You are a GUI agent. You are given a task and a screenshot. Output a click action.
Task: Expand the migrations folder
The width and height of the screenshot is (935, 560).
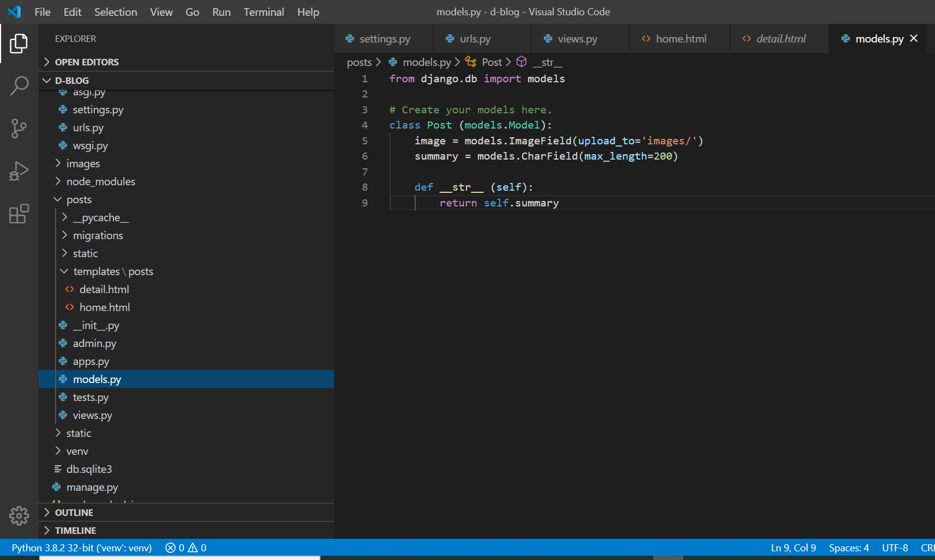click(64, 235)
